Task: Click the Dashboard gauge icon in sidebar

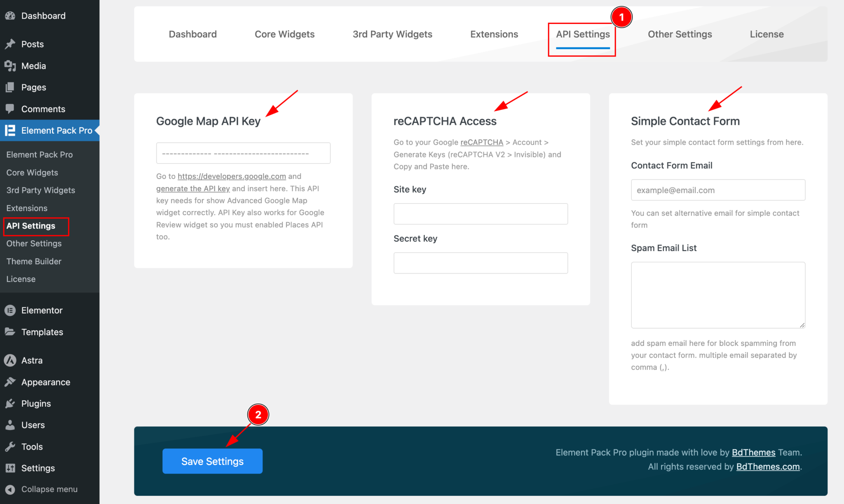Action: tap(10, 16)
